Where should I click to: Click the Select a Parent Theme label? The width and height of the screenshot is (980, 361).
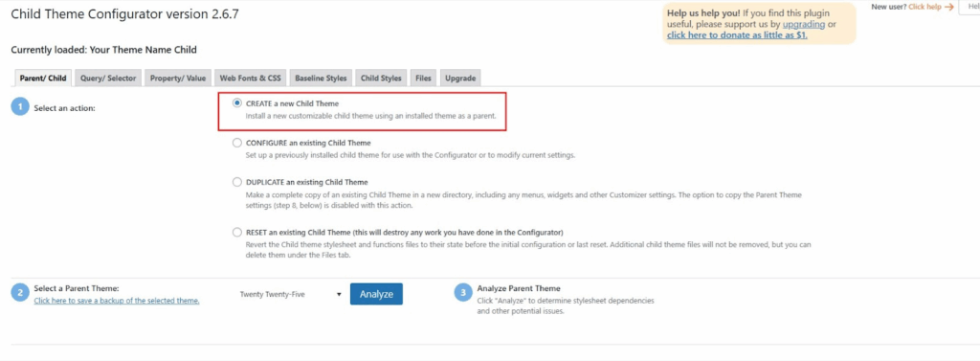tap(77, 289)
